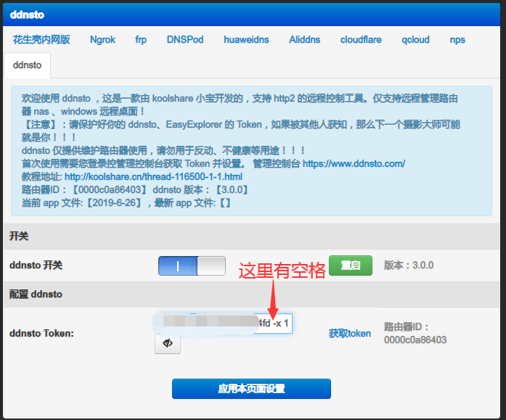This screenshot has width=506, height=420.
Task: Apply settings with the blue button
Action: [x=251, y=389]
